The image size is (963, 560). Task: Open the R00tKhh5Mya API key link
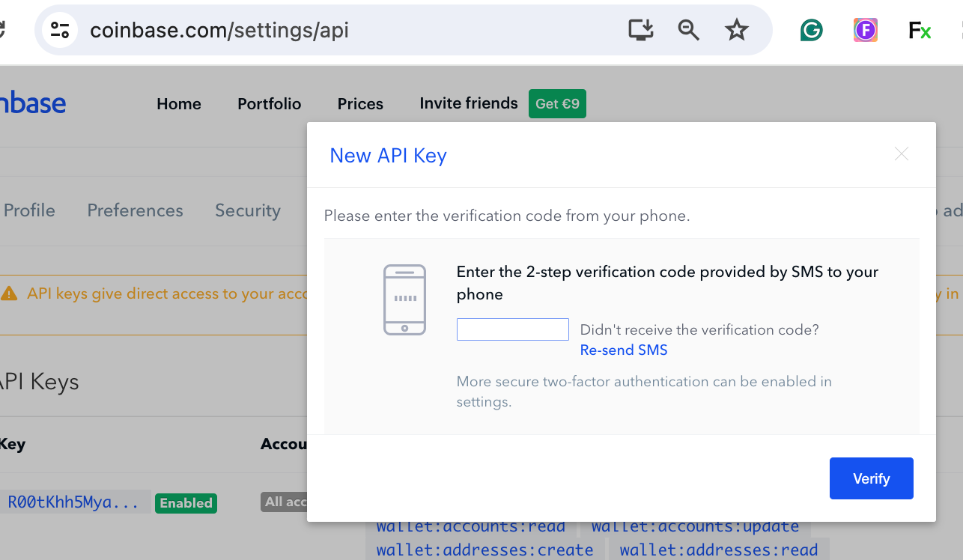click(x=73, y=502)
